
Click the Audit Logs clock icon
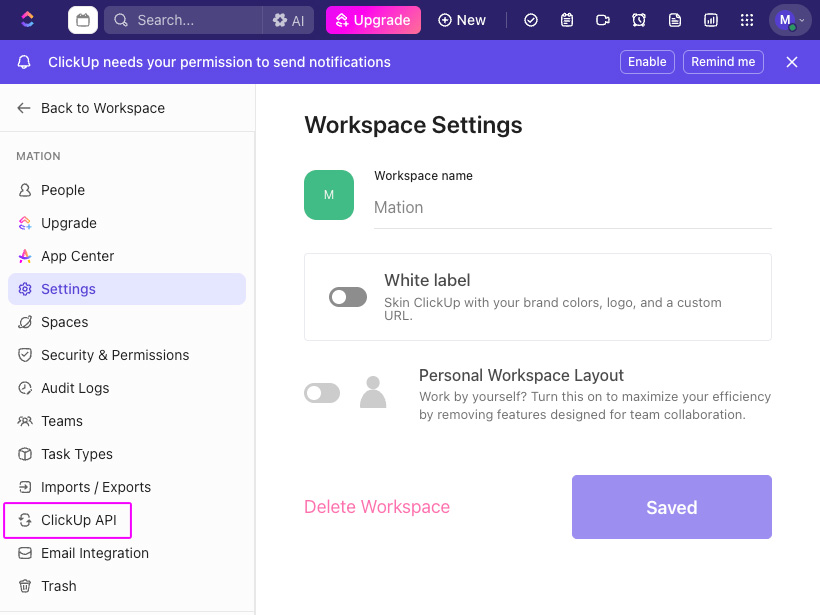tap(25, 388)
